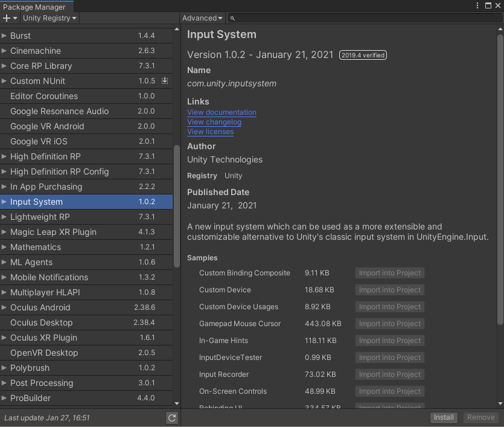The width and height of the screenshot is (504, 427).
Task: Click the package list scrollbar thumb
Action: (177, 207)
